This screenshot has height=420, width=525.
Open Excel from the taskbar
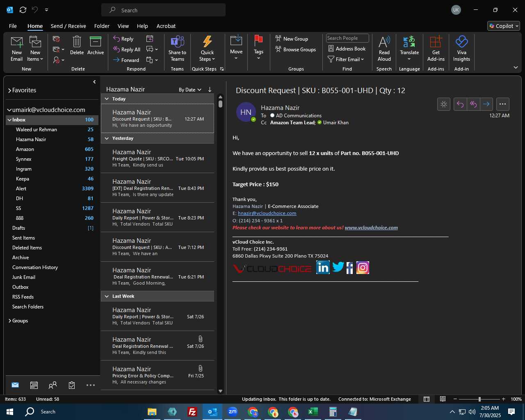point(313,412)
